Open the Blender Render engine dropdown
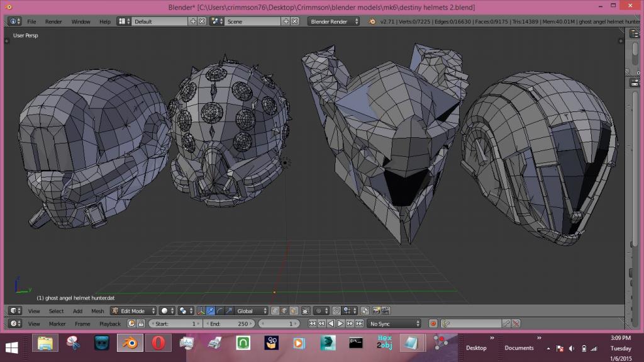Viewport: 644px width, 362px height. [333, 21]
